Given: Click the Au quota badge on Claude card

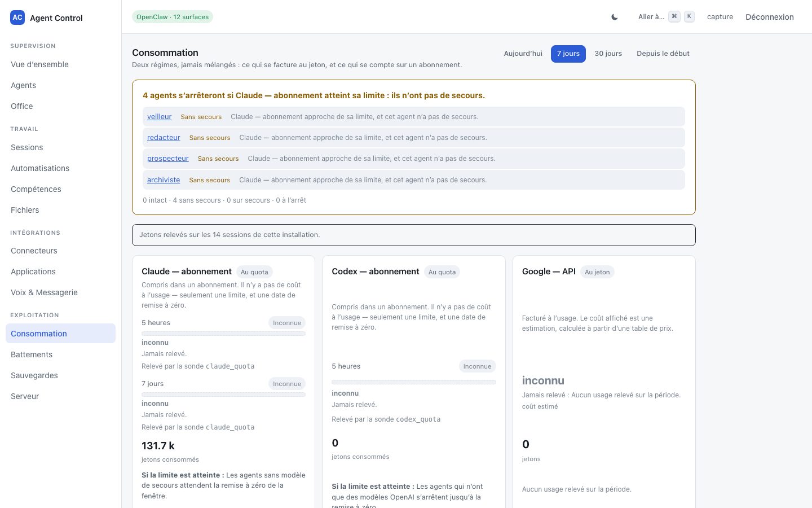Looking at the screenshot, I should (x=254, y=272).
